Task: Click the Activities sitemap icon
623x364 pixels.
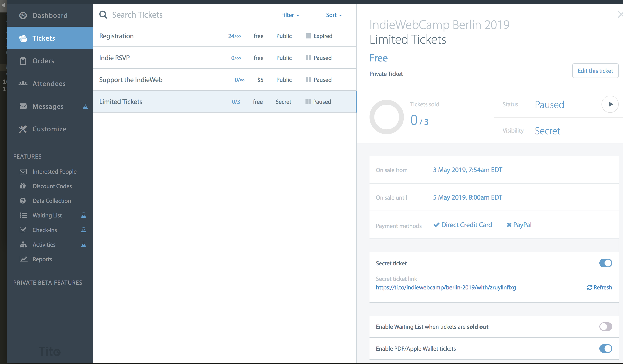Action: tap(23, 244)
